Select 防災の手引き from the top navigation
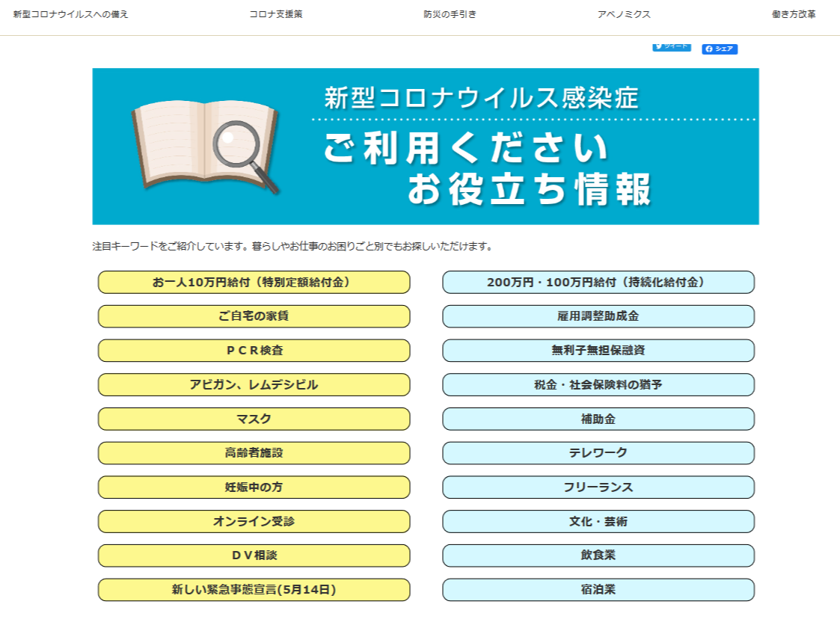Screen dimensions: 840x634 (x=450, y=13)
